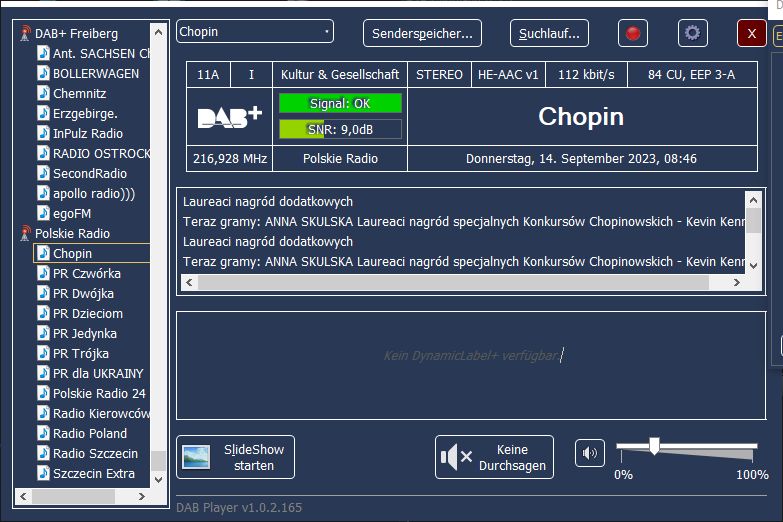Screen dimensions: 783x522
Task: Choose the apollo radio))) station
Action: click(x=94, y=193)
